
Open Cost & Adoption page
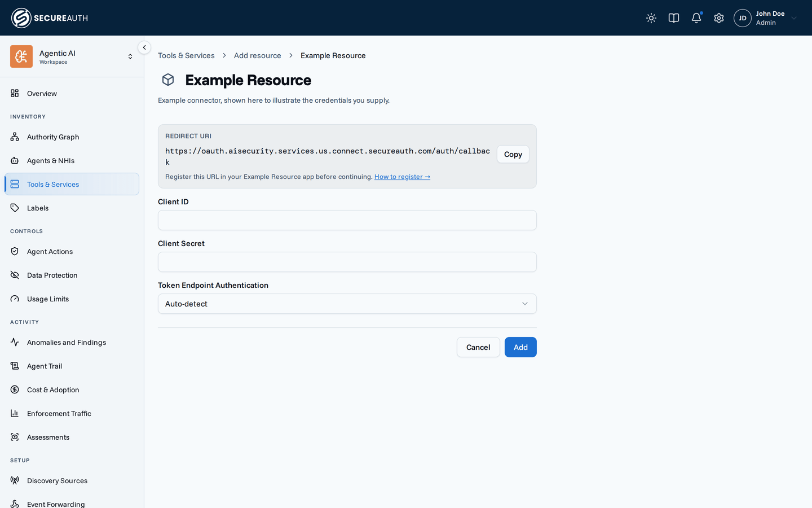coord(72,389)
